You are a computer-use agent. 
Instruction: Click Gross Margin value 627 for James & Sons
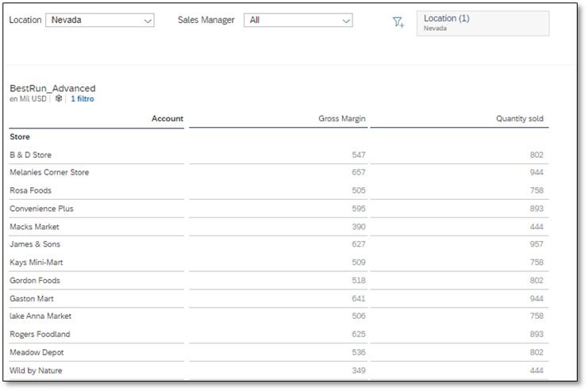tap(359, 244)
